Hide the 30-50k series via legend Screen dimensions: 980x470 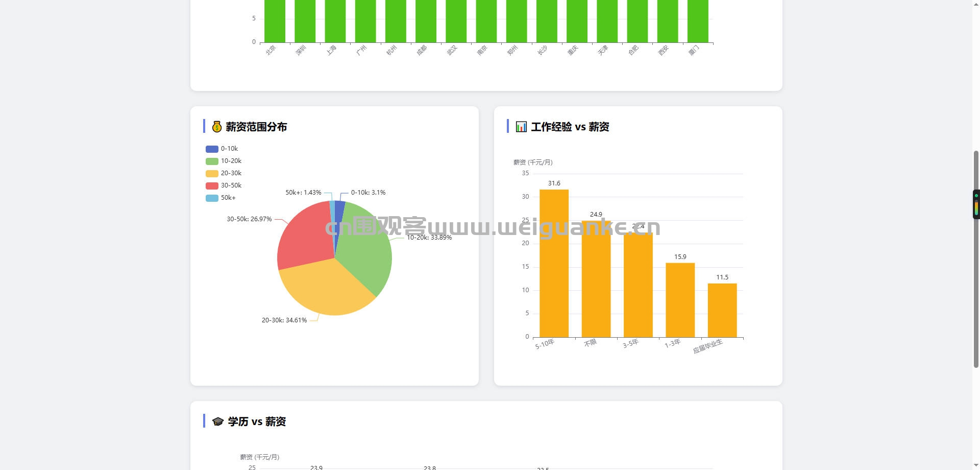(224, 185)
